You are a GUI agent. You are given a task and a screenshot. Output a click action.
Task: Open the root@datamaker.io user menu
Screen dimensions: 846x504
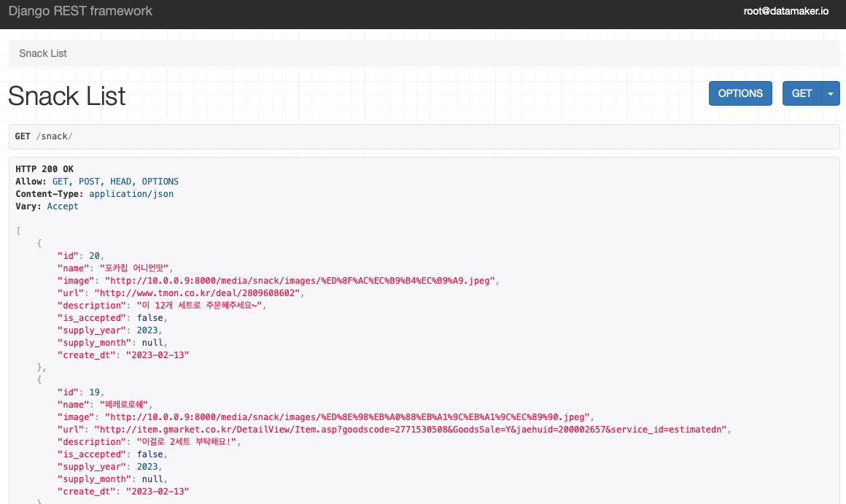point(785,11)
